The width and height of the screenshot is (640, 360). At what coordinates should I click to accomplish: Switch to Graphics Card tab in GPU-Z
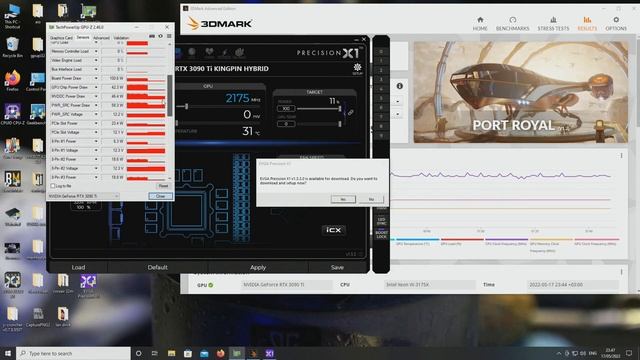tap(61, 38)
